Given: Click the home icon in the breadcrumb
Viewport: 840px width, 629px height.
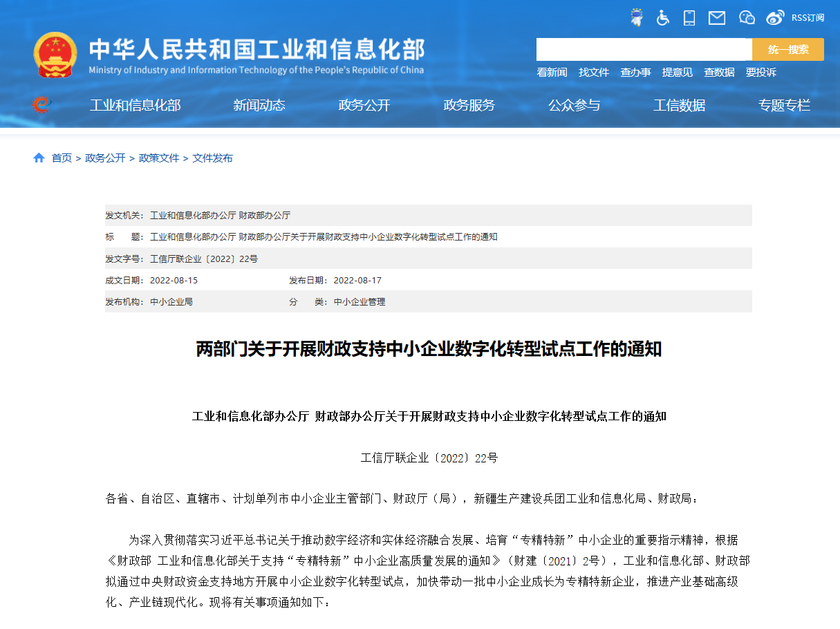Looking at the screenshot, I should tap(39, 158).
